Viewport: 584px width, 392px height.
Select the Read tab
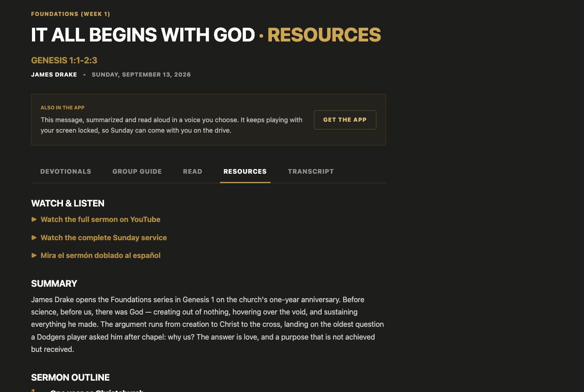[193, 171]
